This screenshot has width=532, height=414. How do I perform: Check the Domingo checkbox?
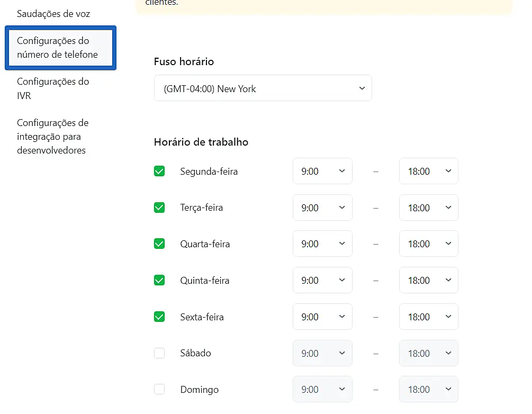click(x=159, y=390)
